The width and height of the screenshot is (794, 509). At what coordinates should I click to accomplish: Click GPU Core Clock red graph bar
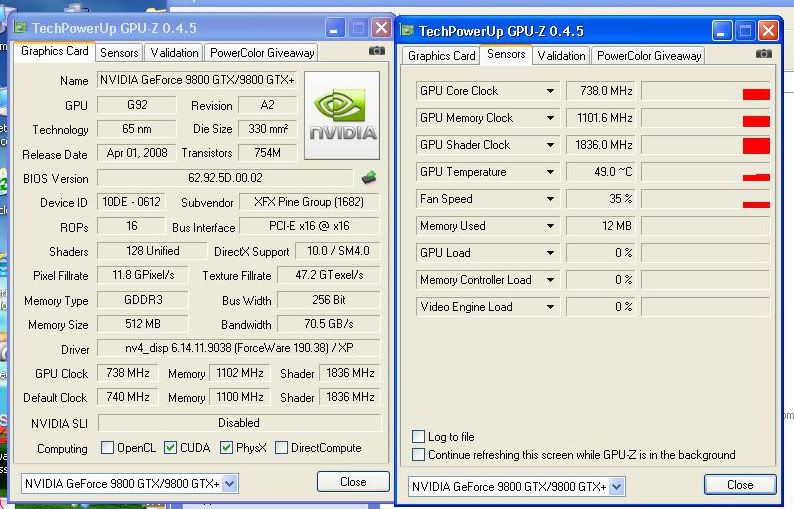pos(756,94)
